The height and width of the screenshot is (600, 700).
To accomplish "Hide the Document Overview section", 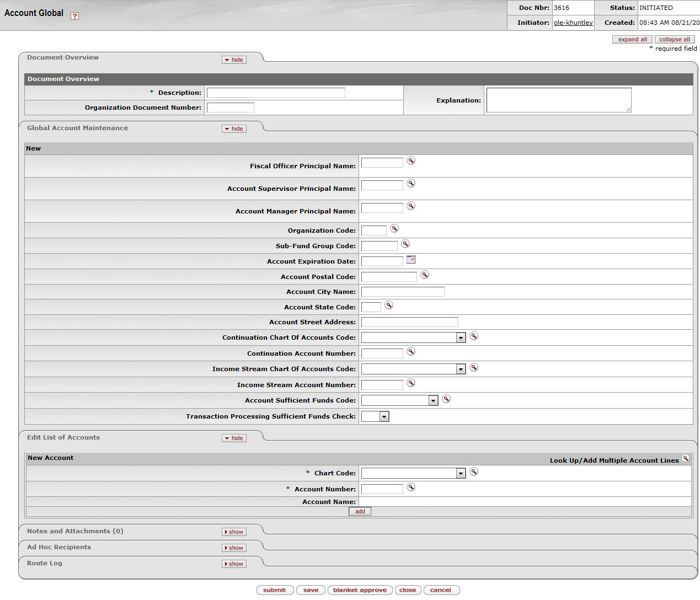I will (x=234, y=60).
